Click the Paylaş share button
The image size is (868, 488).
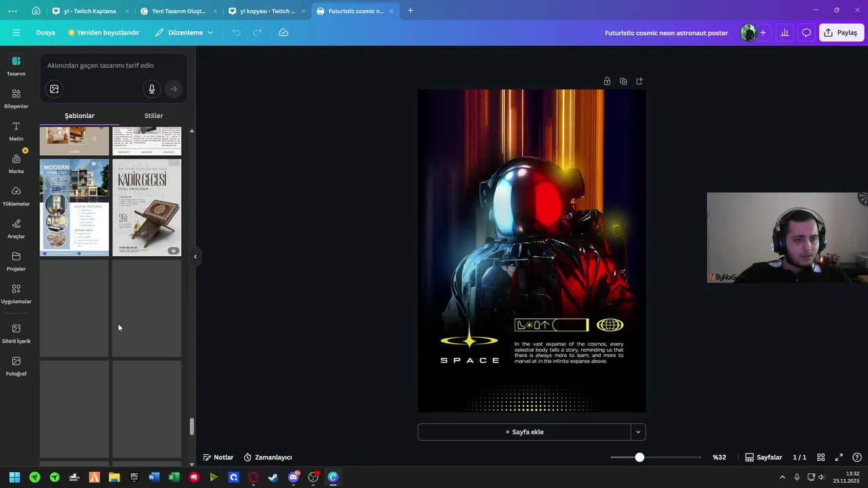tap(841, 33)
